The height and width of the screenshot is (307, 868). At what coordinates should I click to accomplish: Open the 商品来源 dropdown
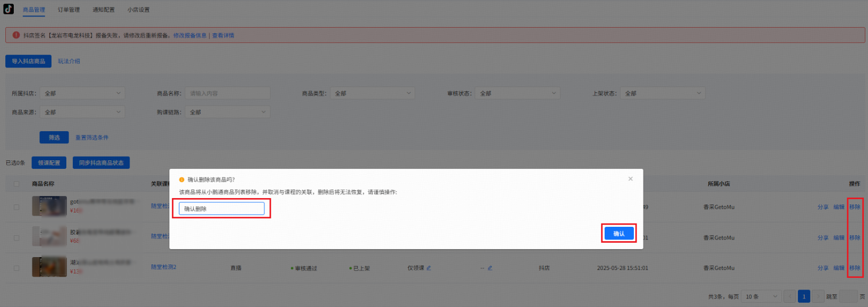(82, 112)
